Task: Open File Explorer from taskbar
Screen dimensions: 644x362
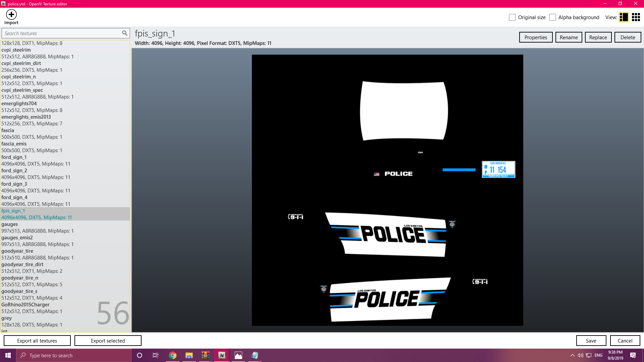Action: pyautogui.click(x=189, y=355)
